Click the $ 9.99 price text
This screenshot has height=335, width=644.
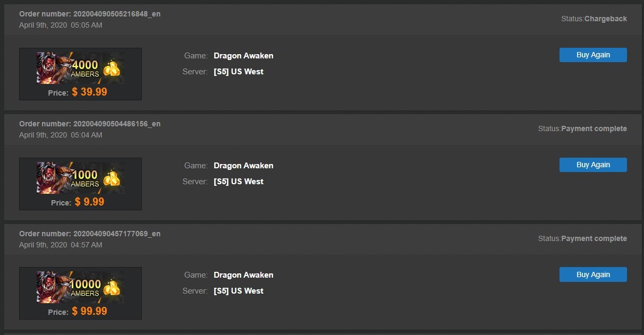[89, 202]
